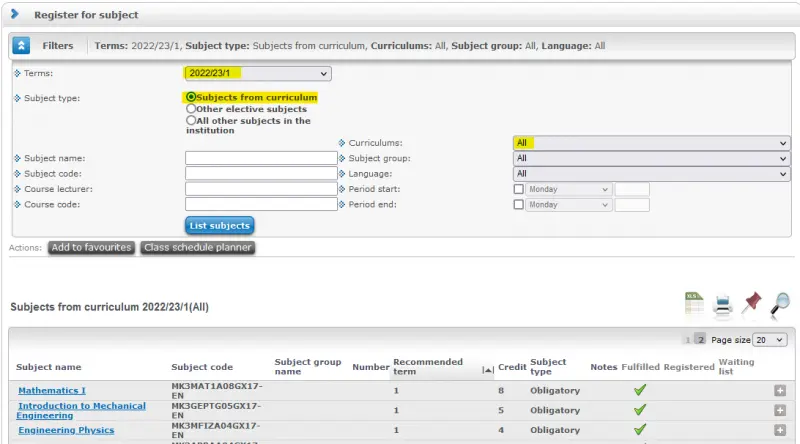Click the Subject name input field
The height and width of the screenshot is (444, 800).
(x=261, y=158)
